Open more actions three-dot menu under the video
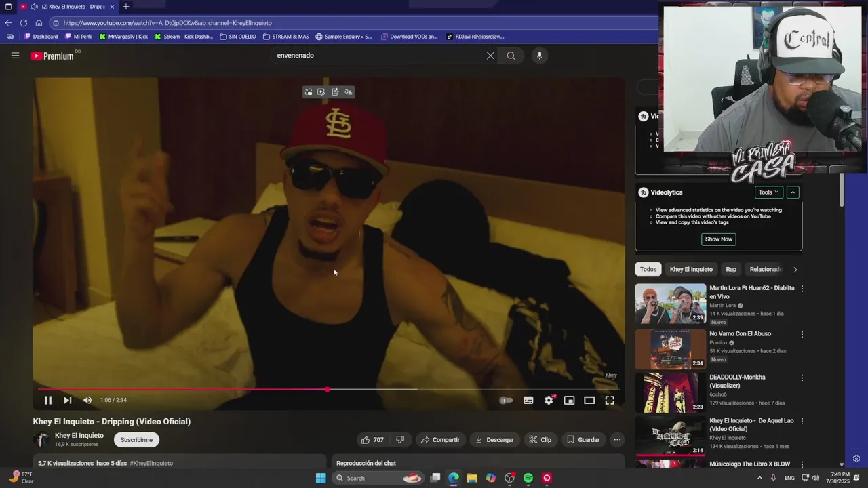868x488 pixels. pyautogui.click(x=617, y=440)
